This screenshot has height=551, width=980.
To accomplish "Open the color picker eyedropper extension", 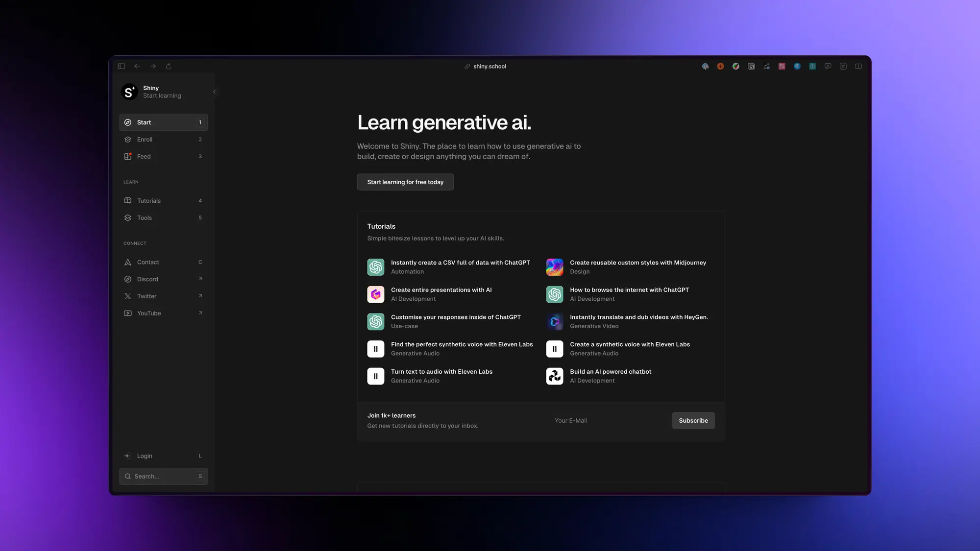I will coord(736,67).
